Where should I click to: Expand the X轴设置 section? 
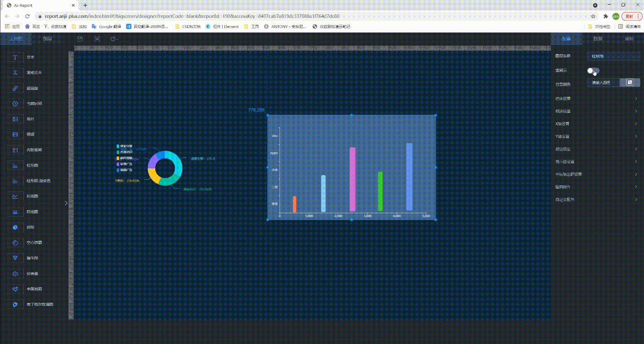point(596,124)
